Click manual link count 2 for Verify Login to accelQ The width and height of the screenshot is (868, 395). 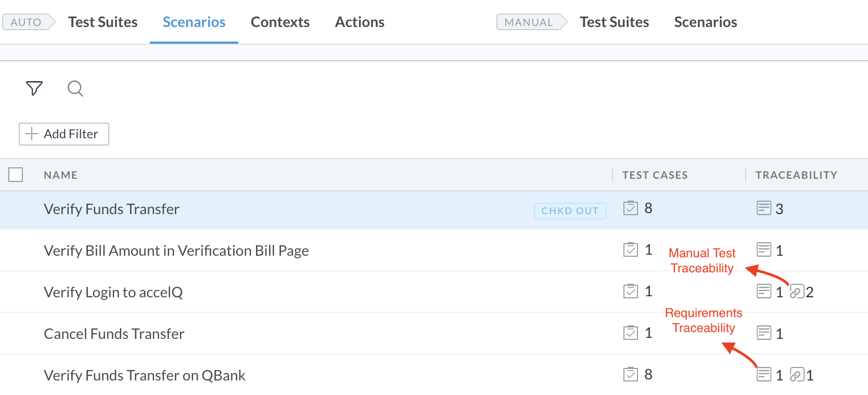pyautogui.click(x=810, y=292)
